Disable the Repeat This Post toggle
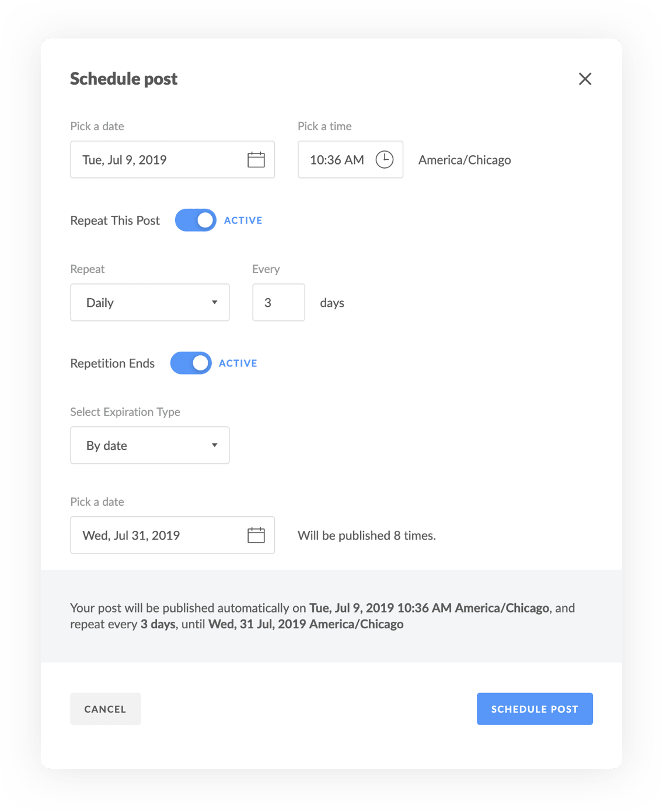The width and height of the screenshot is (663, 812). pos(196,220)
